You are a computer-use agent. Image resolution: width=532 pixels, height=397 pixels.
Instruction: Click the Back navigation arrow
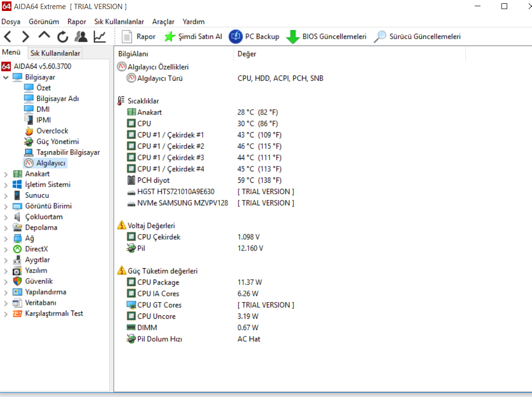point(8,36)
